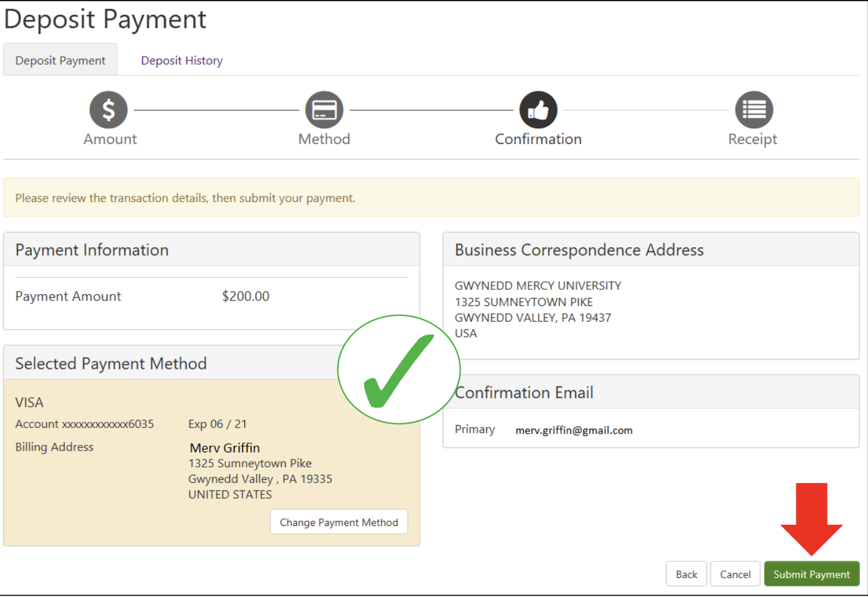Viewport: 868px width, 597px height.
Task: Click the Method step label
Action: 324,140
